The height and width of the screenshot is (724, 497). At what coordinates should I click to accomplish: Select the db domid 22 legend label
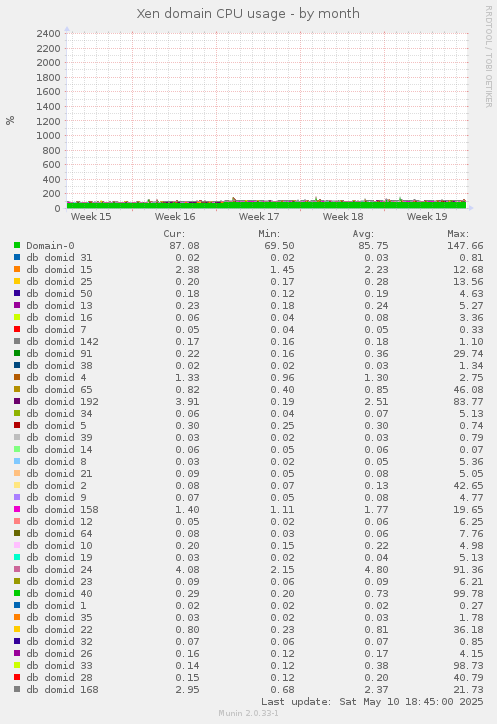click(x=59, y=630)
